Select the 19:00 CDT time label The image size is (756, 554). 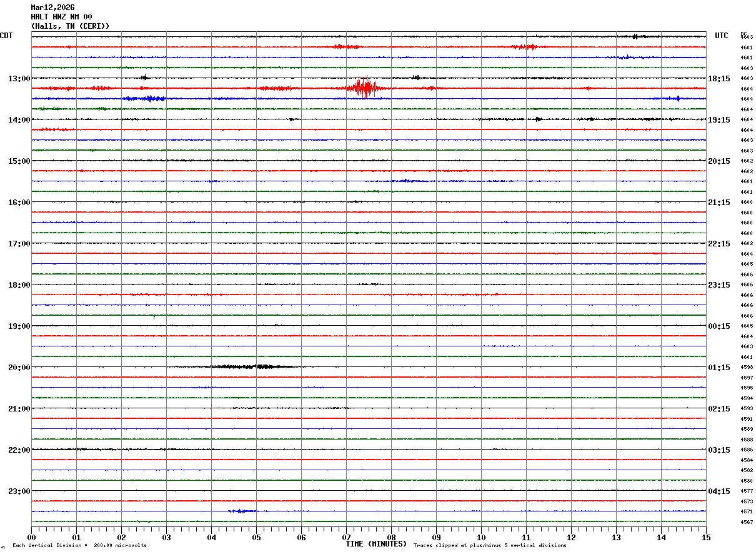(x=19, y=326)
